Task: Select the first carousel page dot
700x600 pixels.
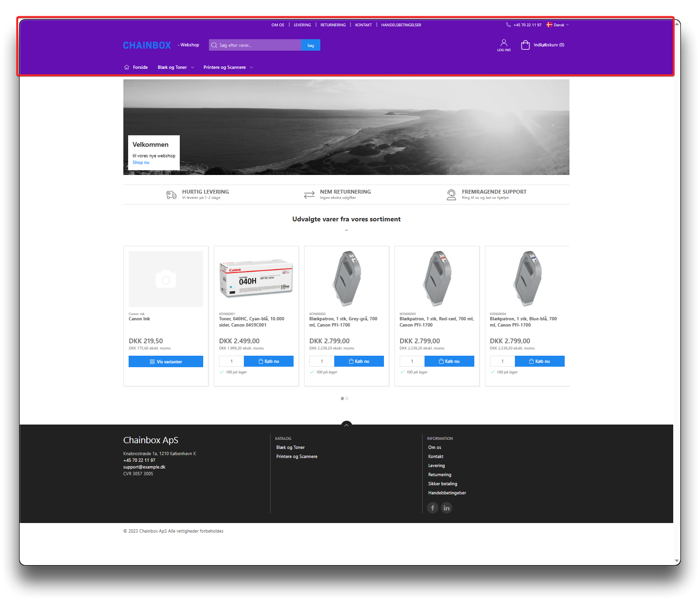Action: click(342, 398)
